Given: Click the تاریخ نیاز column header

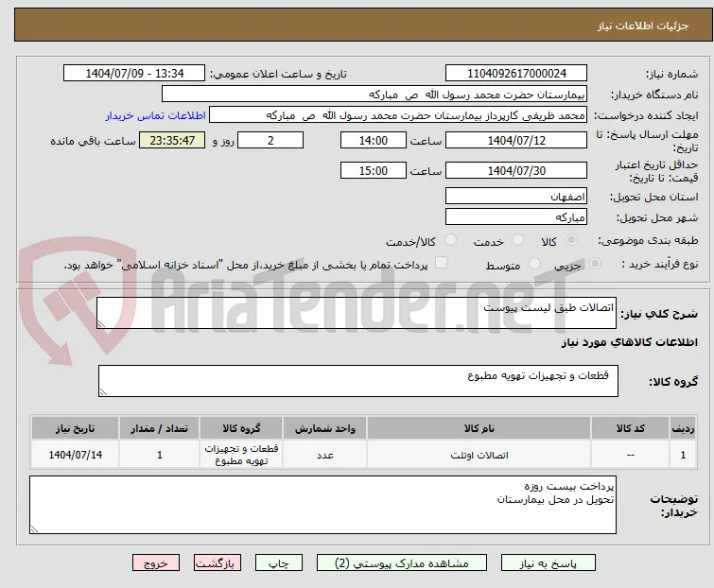Looking at the screenshot, I should point(75,428).
